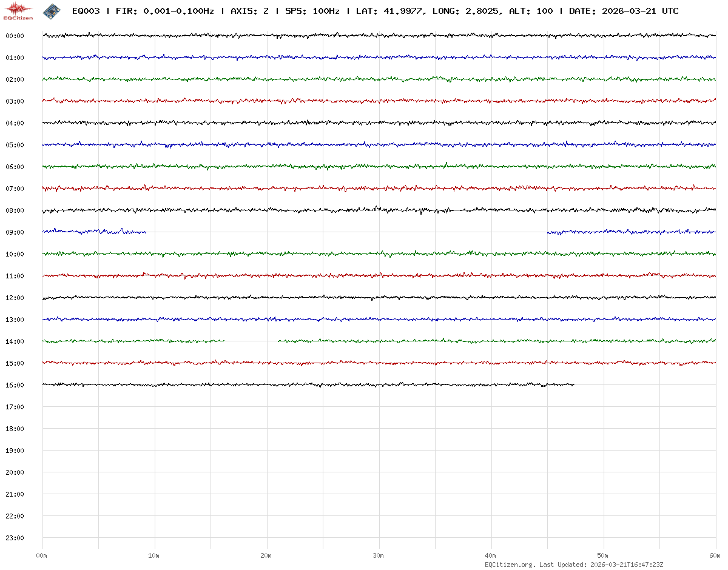Select the 00:00 hour label
728x570 pixels.
pos(15,36)
